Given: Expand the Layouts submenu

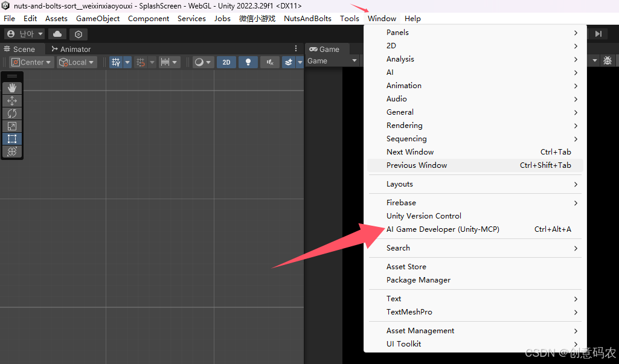Looking at the screenshot, I should (475, 184).
